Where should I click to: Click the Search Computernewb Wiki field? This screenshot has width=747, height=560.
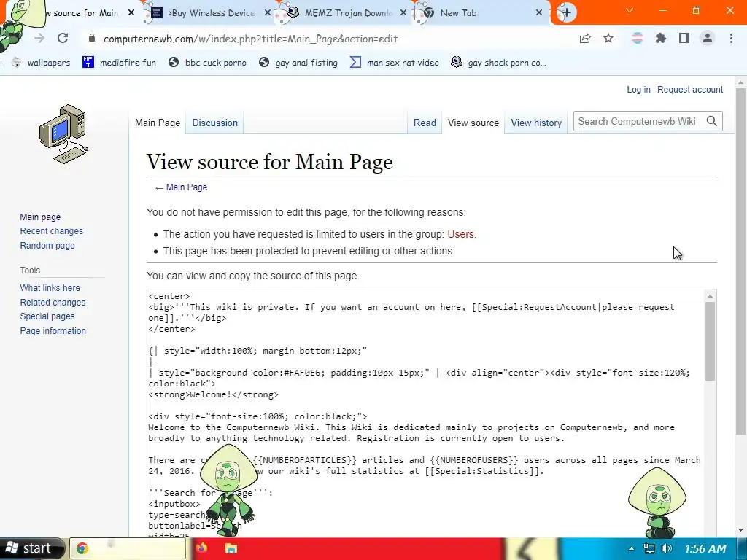(x=637, y=122)
